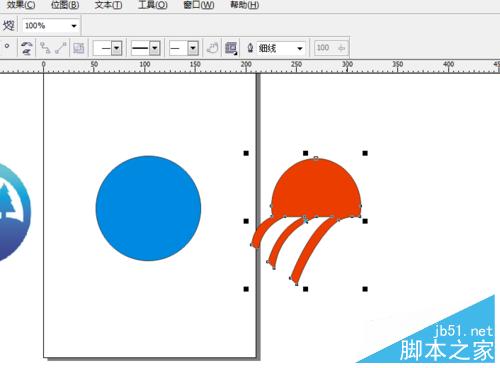Open the end arrowhead selector dropdown
The width and height of the screenshot is (500, 368).
[x=193, y=48]
